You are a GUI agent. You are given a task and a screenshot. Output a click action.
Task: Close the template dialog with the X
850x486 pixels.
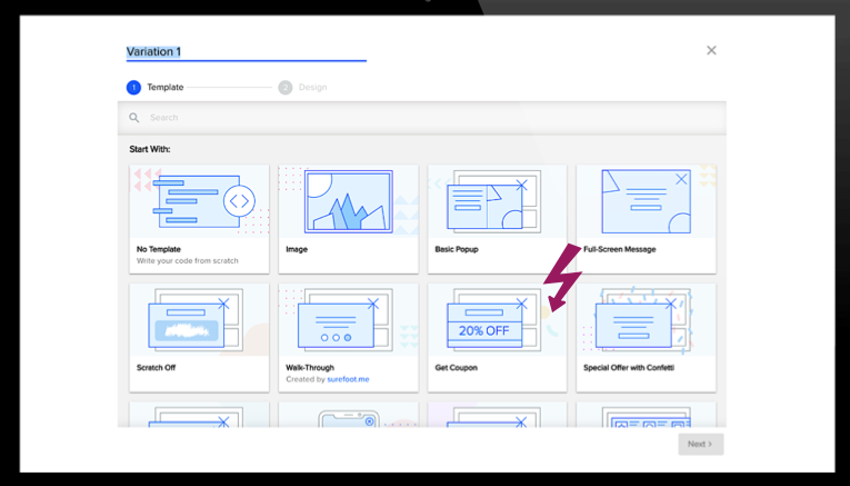coord(711,50)
